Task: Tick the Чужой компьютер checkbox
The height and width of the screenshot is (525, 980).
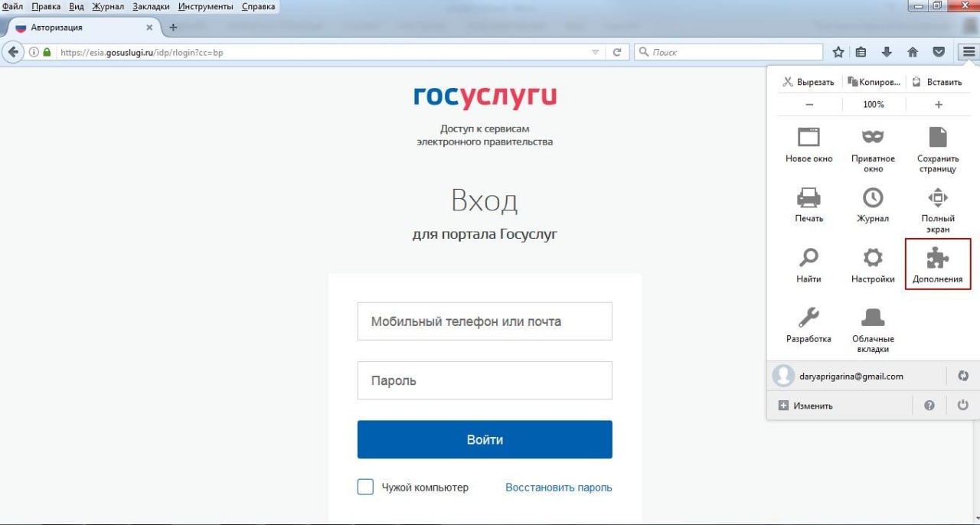Action: click(x=365, y=487)
